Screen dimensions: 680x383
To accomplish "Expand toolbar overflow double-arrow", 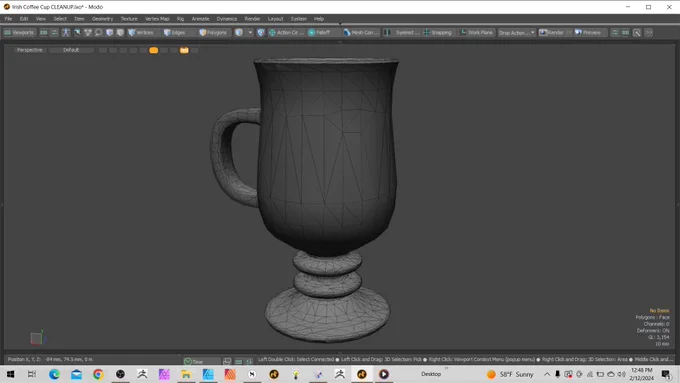I will click(x=648, y=33).
